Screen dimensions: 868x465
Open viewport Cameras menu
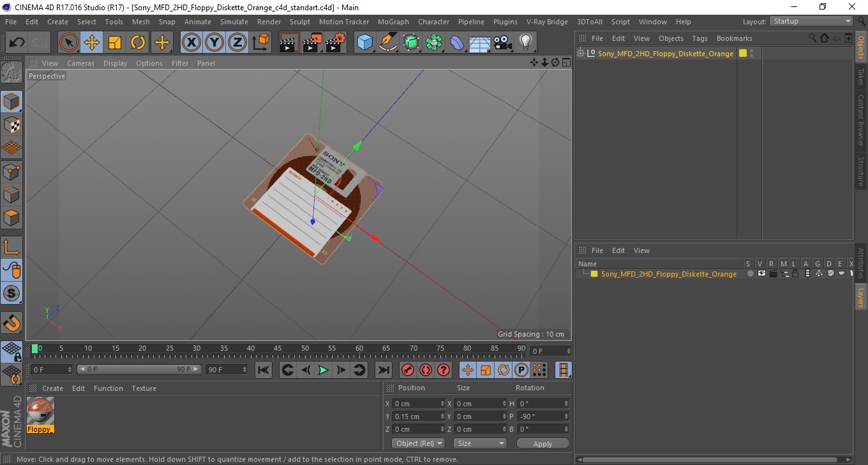click(80, 63)
